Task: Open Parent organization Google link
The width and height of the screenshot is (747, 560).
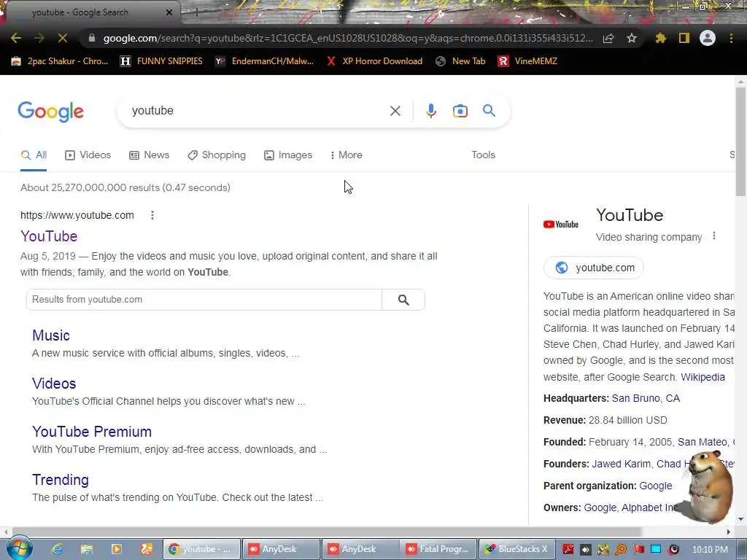Action: [656, 486]
